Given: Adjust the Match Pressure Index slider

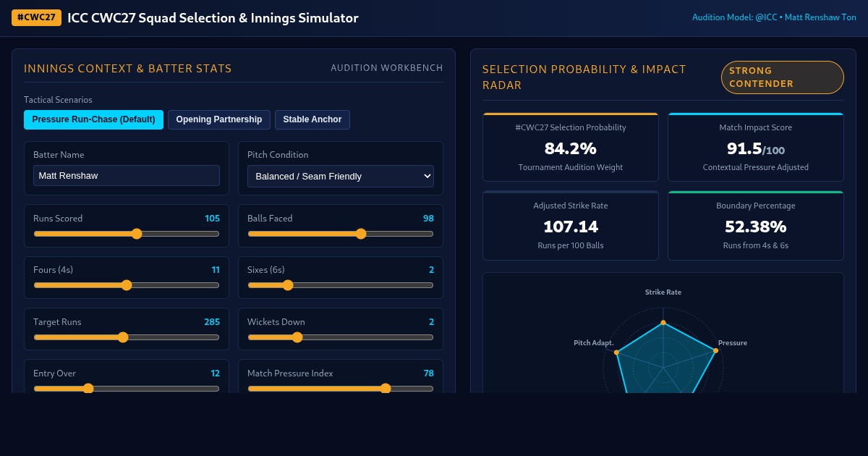Looking at the screenshot, I should (x=341, y=389).
